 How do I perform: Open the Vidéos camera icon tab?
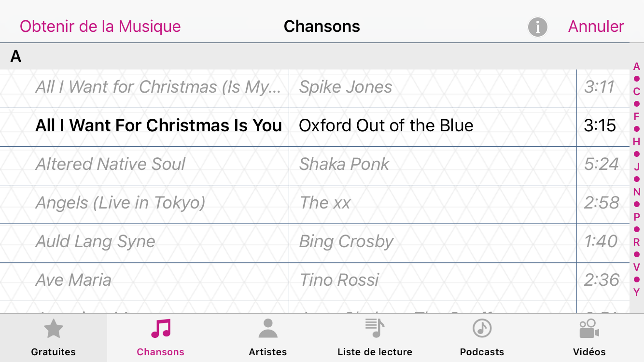pos(589,329)
